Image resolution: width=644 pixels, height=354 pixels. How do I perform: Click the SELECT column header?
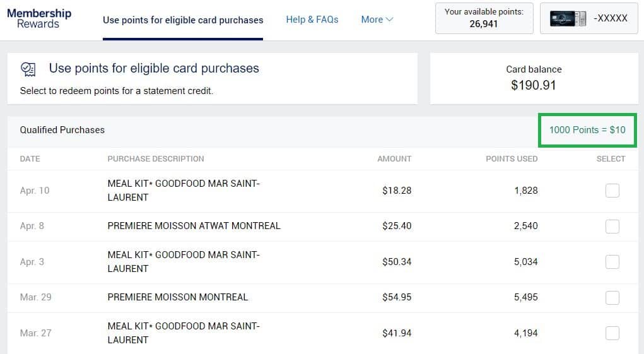coord(611,159)
